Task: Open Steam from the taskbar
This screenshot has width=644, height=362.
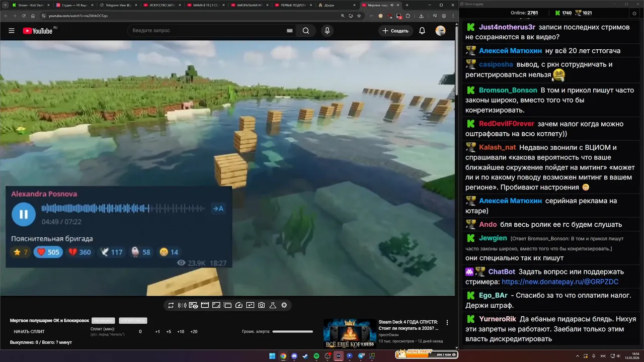Action: click(305, 356)
